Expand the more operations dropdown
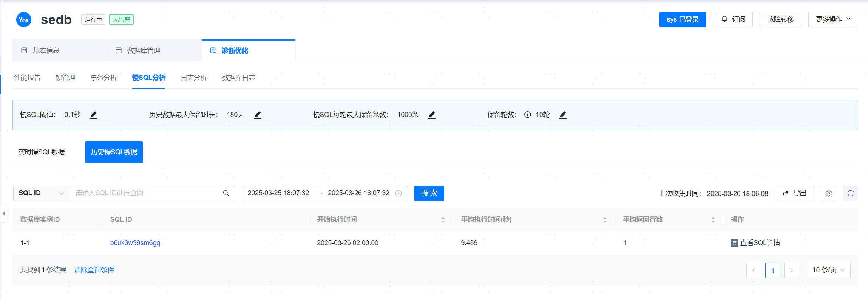 (833, 20)
